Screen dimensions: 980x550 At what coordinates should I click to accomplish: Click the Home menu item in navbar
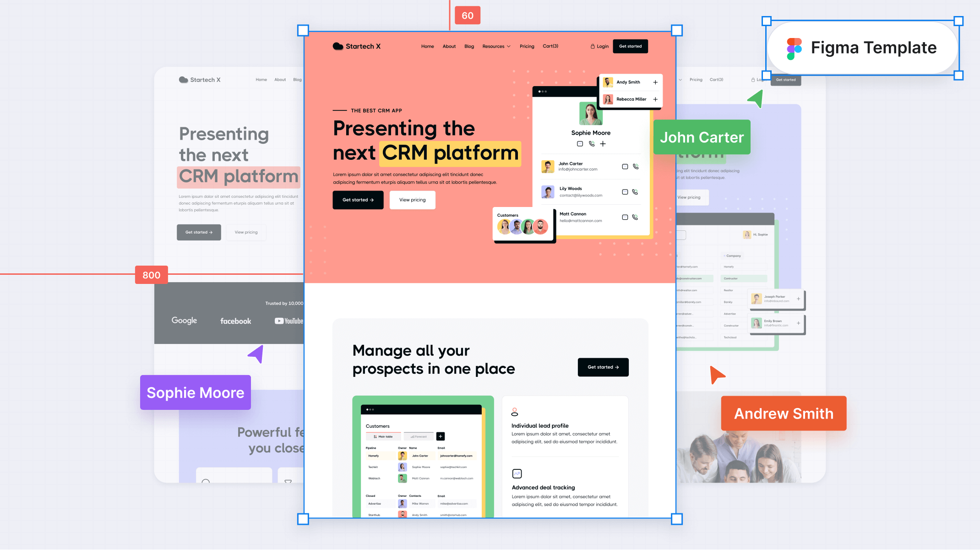pos(427,46)
